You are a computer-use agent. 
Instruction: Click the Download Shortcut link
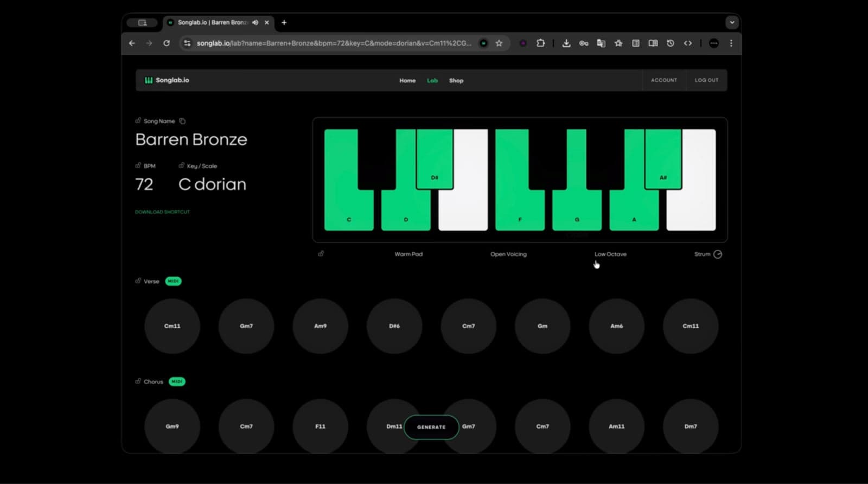[x=162, y=212]
